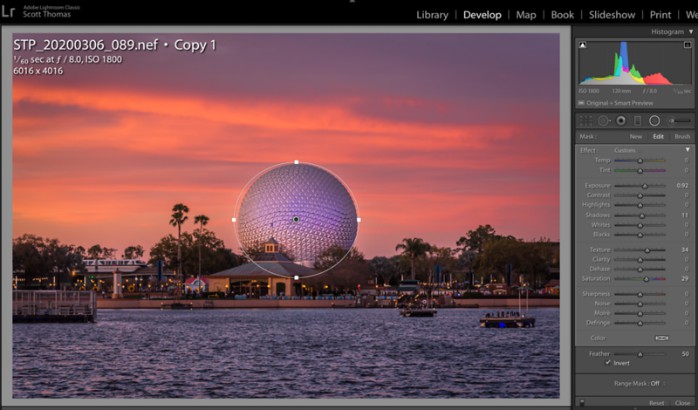Select the Crop Overlay tool
This screenshot has width=698, height=410.
pos(585,121)
